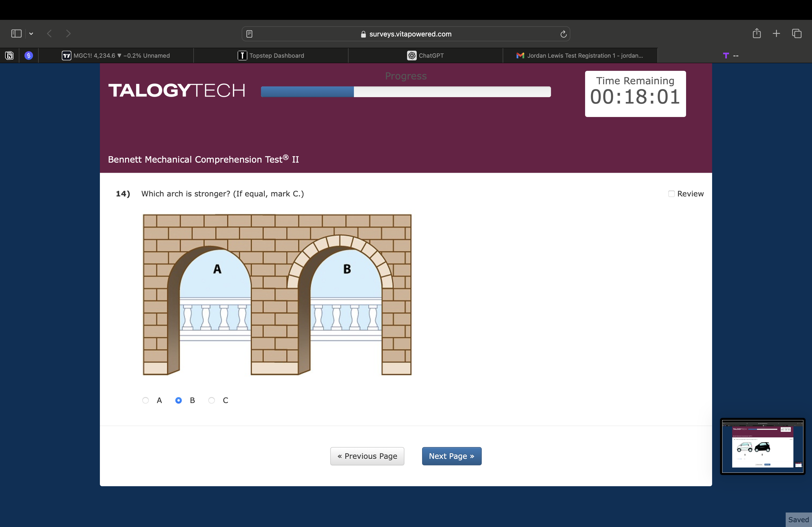Click the browser forward arrow

[68, 33]
